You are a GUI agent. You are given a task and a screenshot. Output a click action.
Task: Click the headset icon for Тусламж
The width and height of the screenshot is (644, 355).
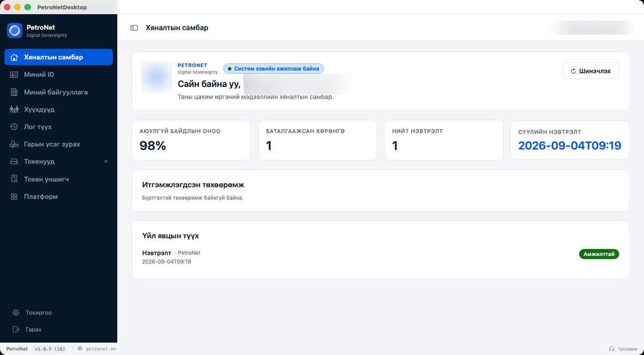tap(611, 349)
